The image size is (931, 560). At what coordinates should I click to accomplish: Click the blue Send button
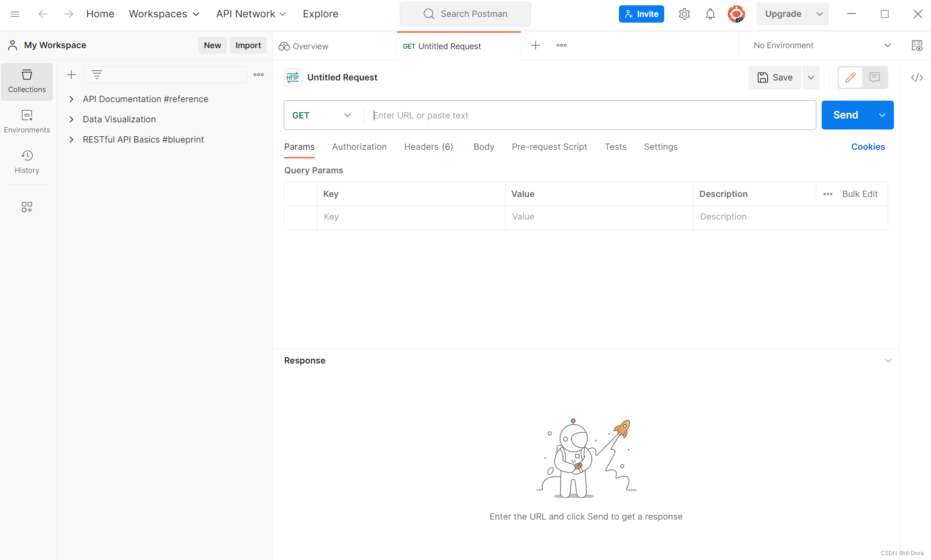845,115
